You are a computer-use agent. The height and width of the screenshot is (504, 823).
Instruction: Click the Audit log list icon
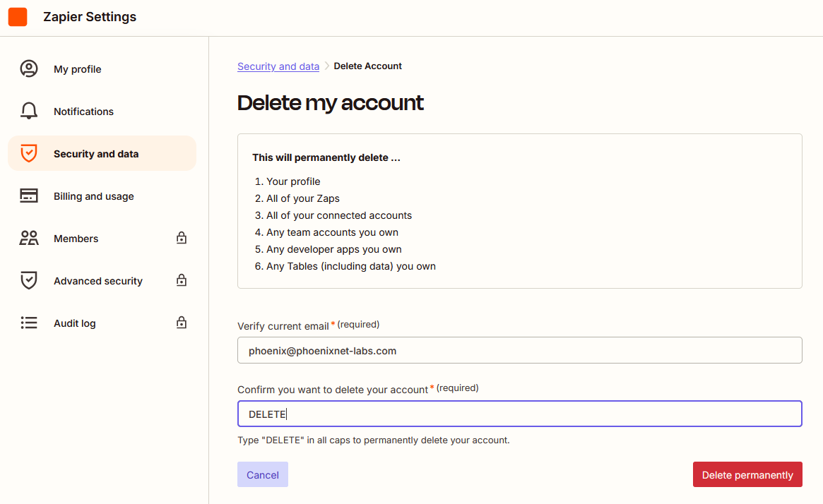pos(28,323)
